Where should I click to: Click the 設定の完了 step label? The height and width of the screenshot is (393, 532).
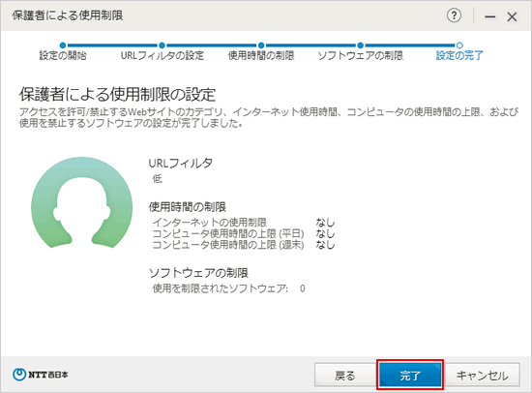pyautogui.click(x=459, y=55)
